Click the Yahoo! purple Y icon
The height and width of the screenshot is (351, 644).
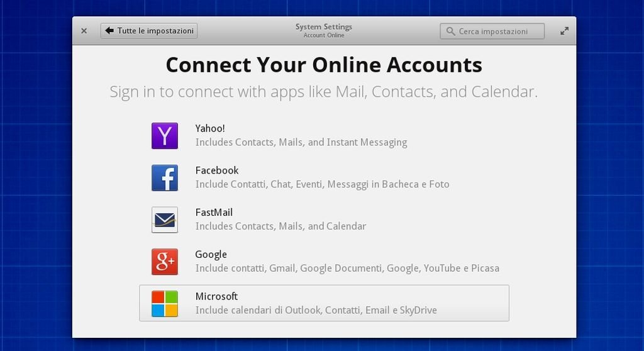(165, 136)
